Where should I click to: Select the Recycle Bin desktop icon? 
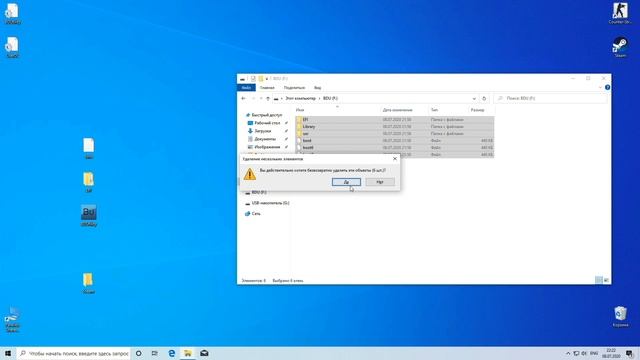(620, 317)
